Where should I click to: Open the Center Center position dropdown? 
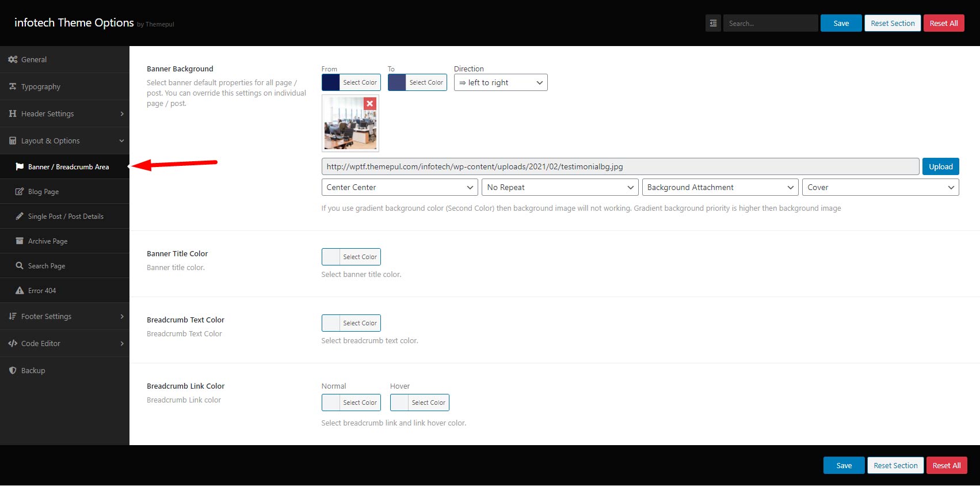[x=399, y=187]
